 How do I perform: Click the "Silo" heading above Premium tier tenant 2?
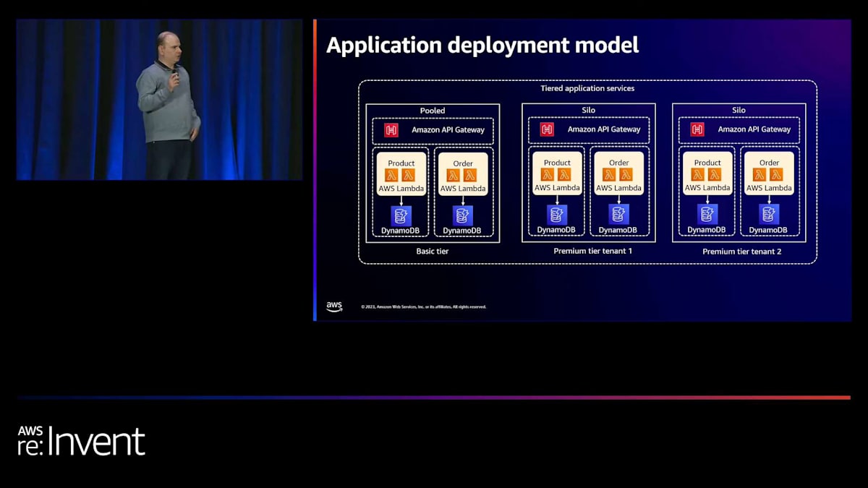point(739,111)
